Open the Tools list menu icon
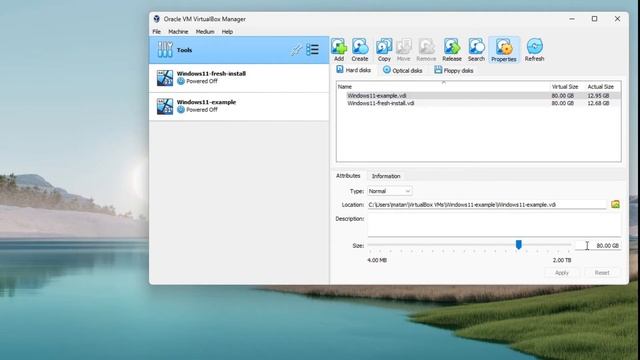640x360 pixels. pyautogui.click(x=313, y=50)
